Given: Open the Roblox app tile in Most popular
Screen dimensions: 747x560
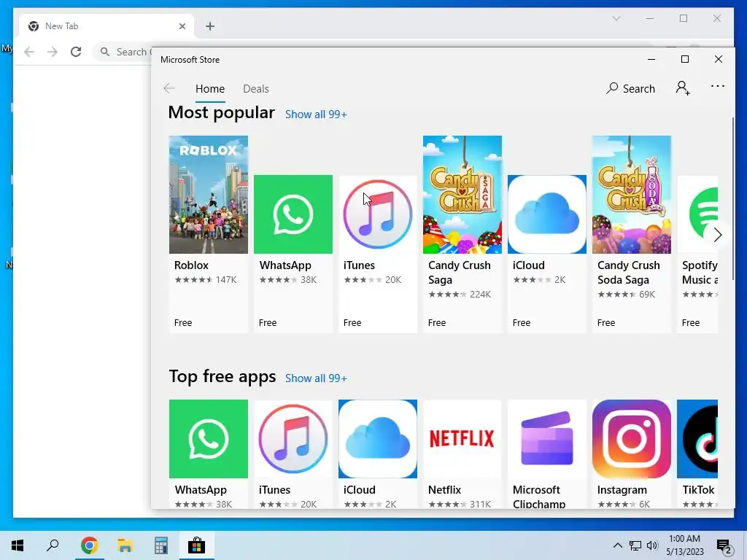Looking at the screenshot, I should [x=208, y=234].
